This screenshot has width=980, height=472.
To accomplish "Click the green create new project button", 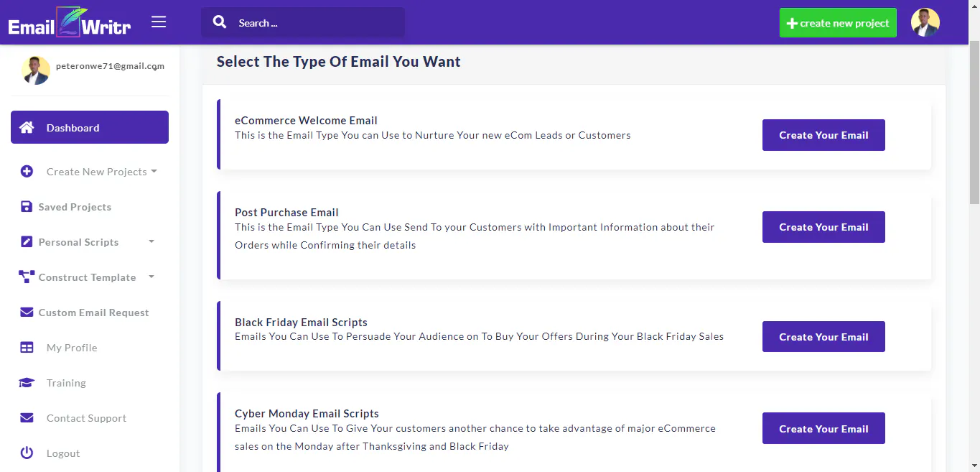I will [838, 23].
